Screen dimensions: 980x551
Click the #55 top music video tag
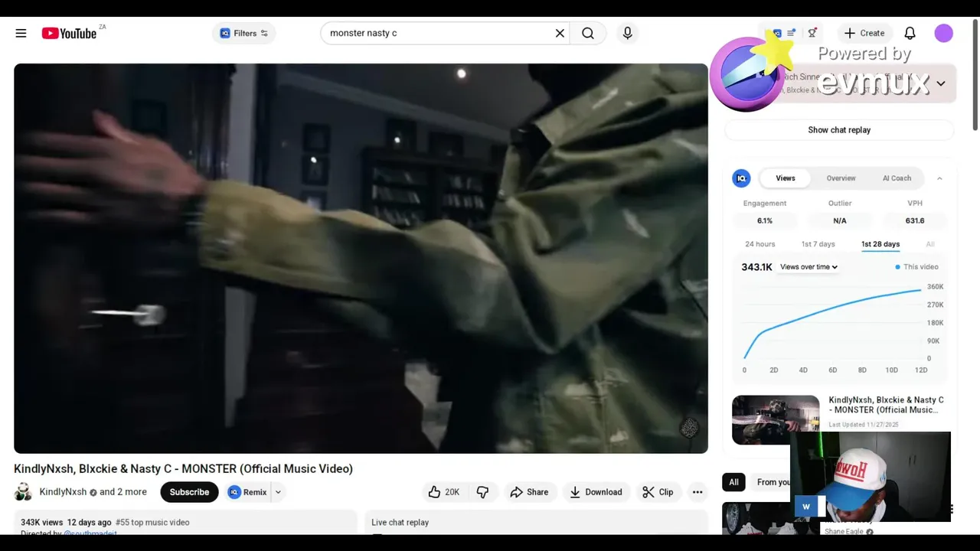(152, 523)
